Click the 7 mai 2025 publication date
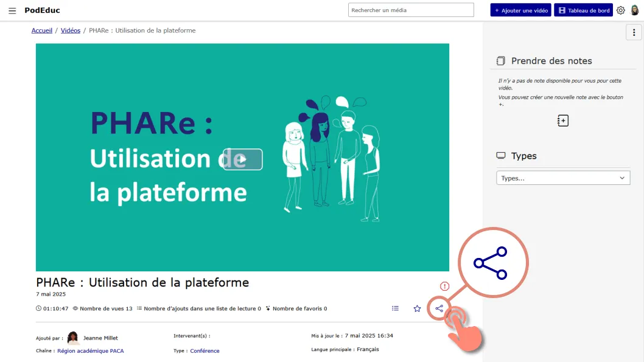This screenshot has height=362, width=644. (x=51, y=294)
